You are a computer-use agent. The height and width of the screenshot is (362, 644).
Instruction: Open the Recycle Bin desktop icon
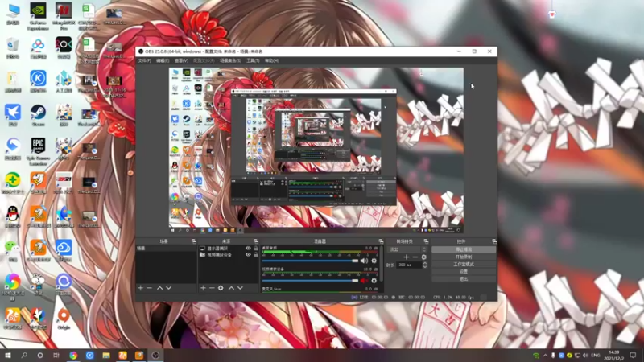[13, 47]
